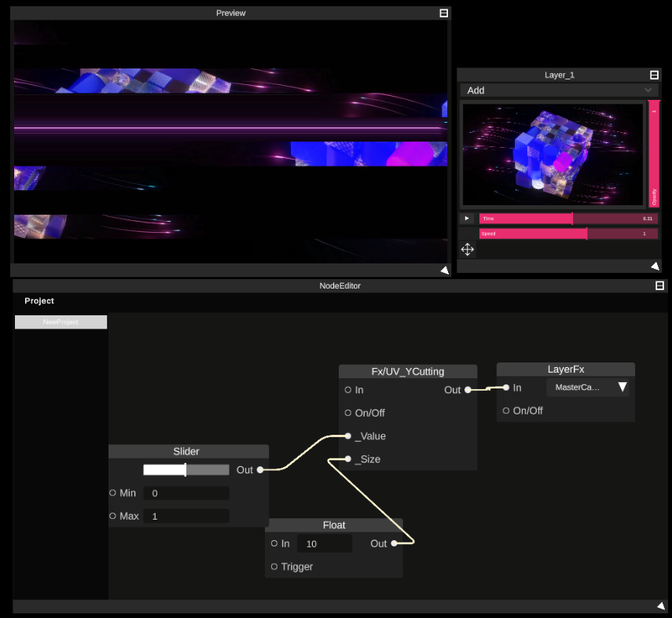Select the crosshair move icon in Layer_1 panel
The width and height of the screenshot is (672, 618).
coord(467,248)
